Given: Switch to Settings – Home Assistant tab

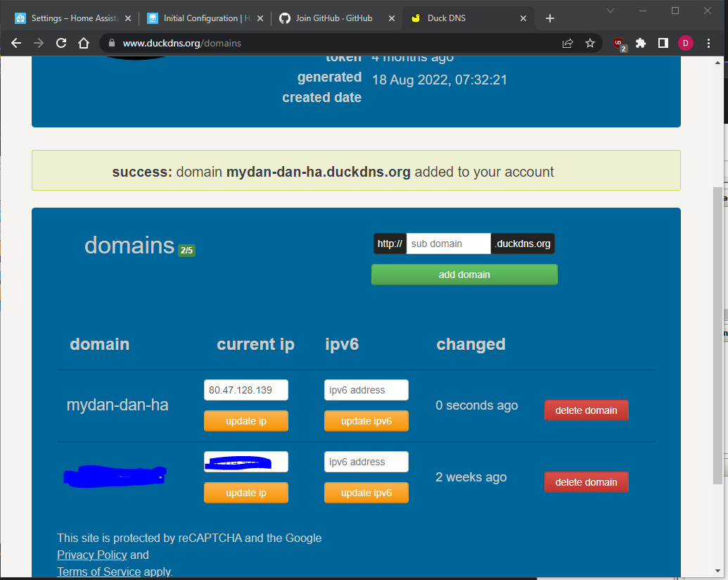Looking at the screenshot, I should pos(72,18).
